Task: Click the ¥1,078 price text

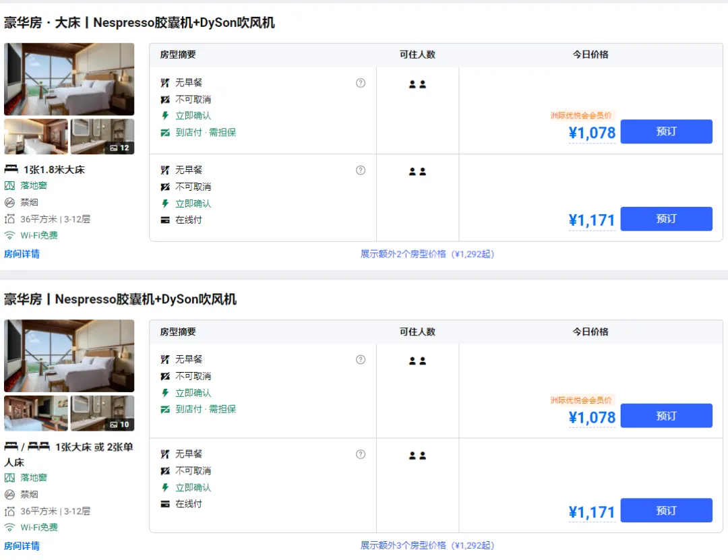Action: tap(593, 133)
